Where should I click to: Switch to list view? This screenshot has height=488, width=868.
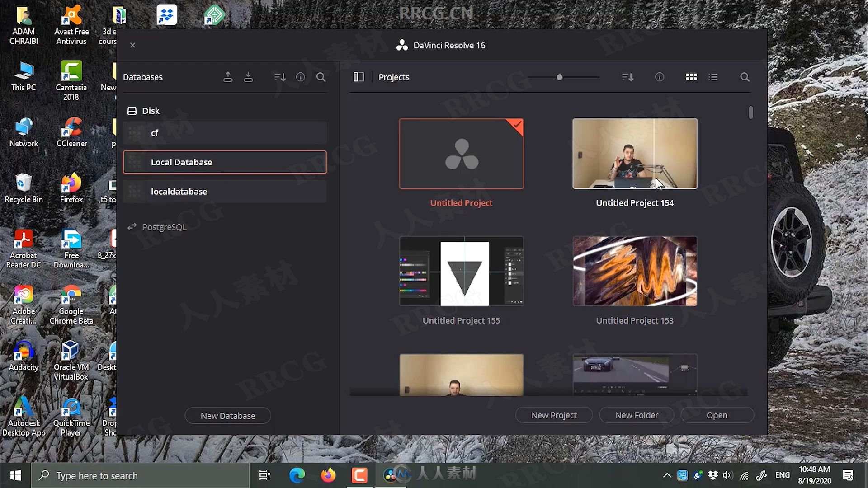click(x=713, y=77)
